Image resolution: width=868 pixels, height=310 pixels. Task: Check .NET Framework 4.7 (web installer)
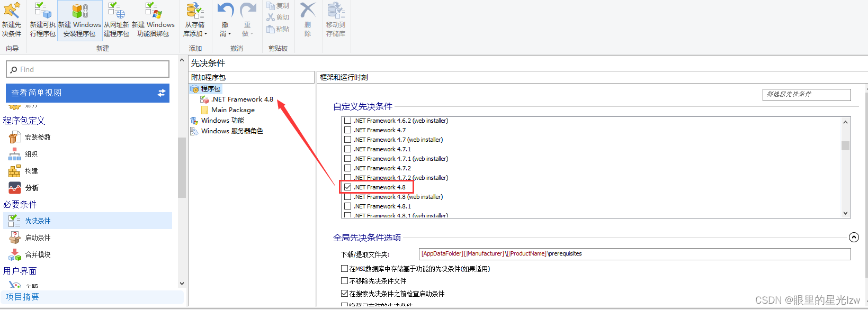tap(348, 140)
